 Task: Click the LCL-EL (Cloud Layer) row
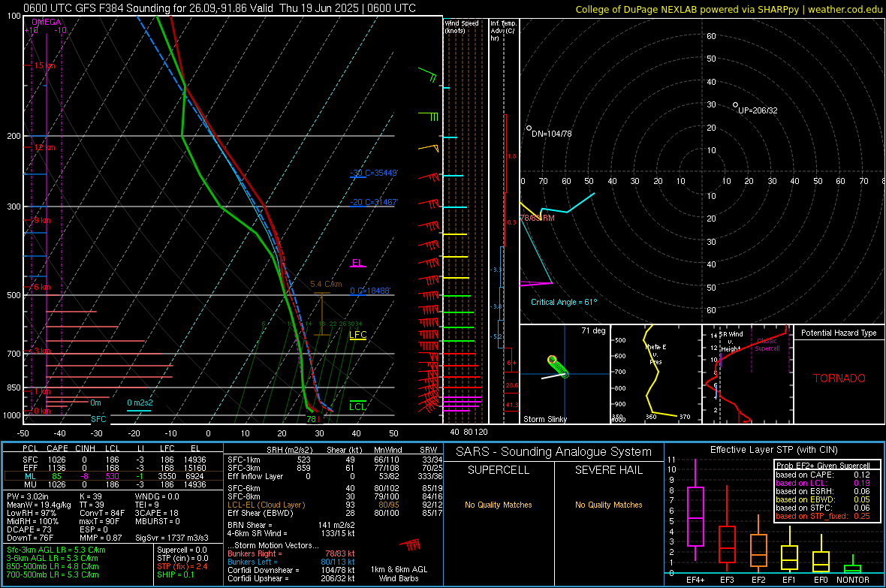pos(335,505)
